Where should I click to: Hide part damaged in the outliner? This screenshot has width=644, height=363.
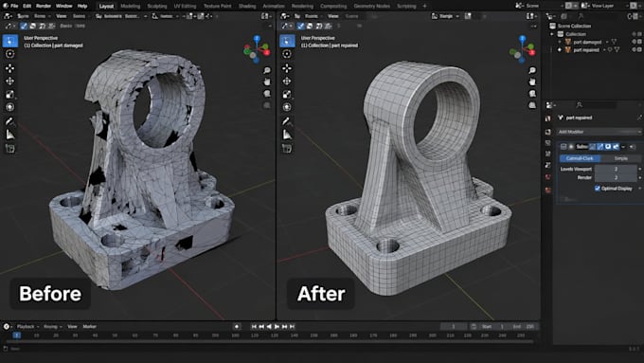point(635,42)
